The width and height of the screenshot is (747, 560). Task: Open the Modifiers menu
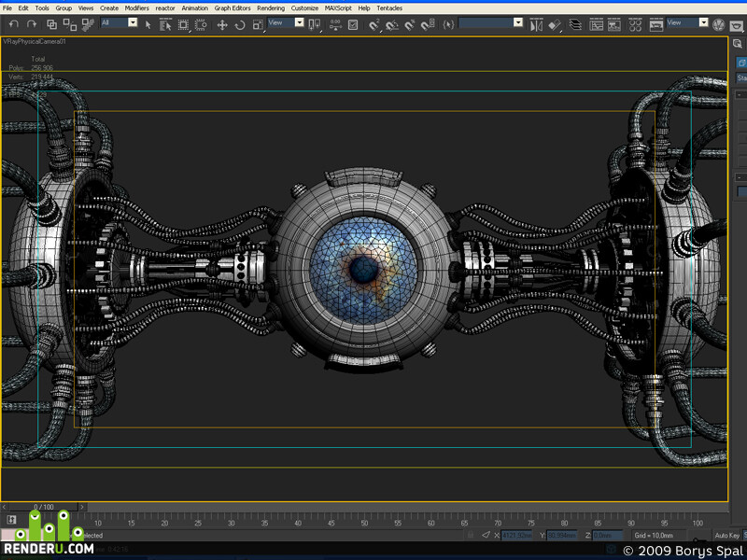136,8
